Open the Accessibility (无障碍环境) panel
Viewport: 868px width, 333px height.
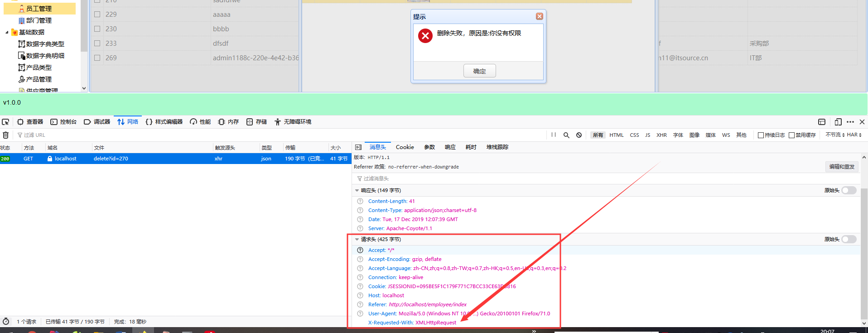tap(293, 122)
